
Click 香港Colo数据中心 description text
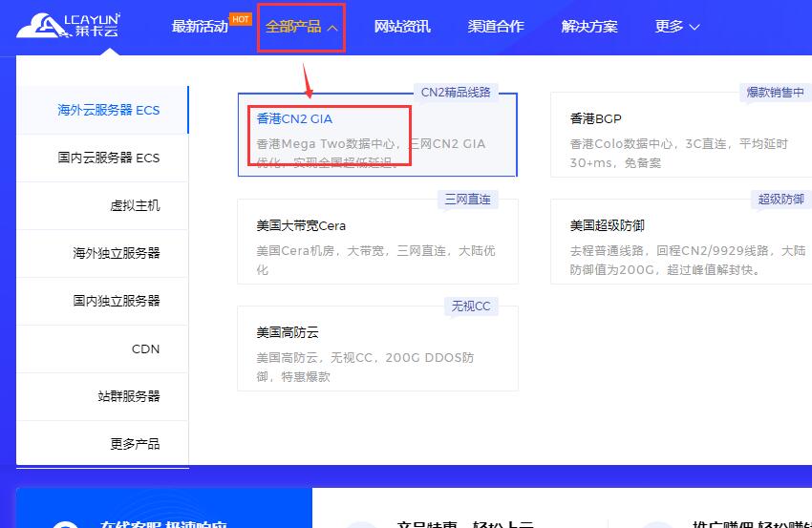tap(678, 153)
